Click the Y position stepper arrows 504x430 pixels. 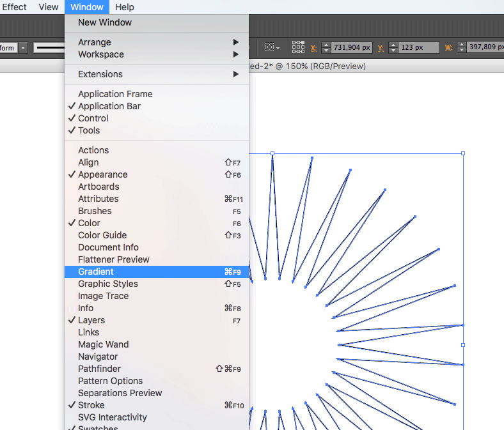tap(391, 47)
